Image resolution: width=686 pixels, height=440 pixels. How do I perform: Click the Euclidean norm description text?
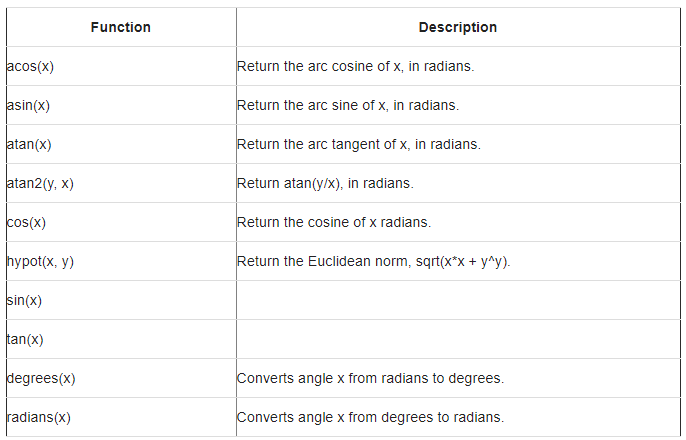pos(380,262)
